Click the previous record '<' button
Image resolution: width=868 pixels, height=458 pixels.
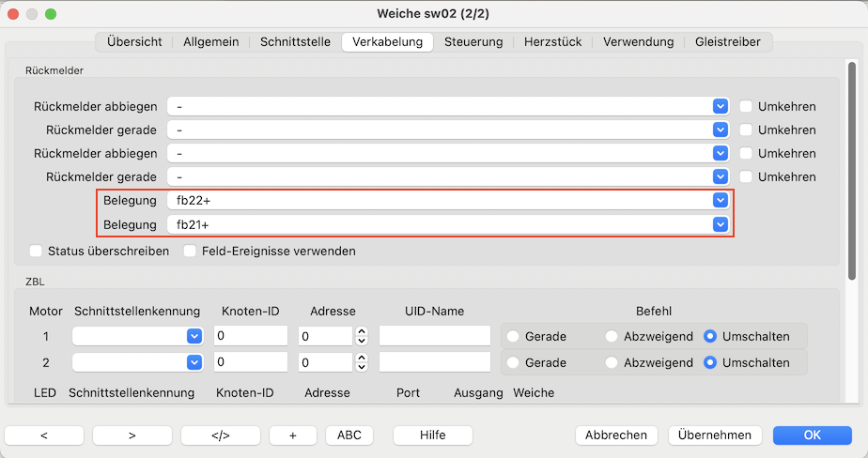[44, 435]
